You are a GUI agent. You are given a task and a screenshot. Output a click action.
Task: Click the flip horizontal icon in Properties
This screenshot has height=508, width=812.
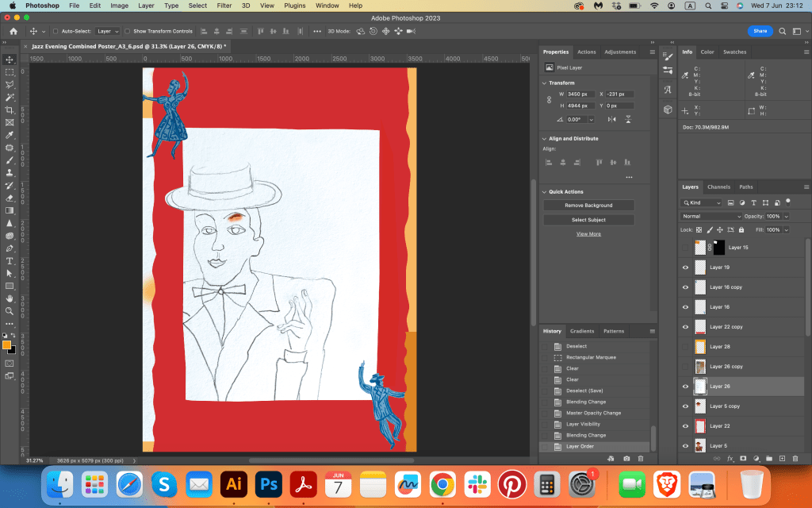point(611,119)
